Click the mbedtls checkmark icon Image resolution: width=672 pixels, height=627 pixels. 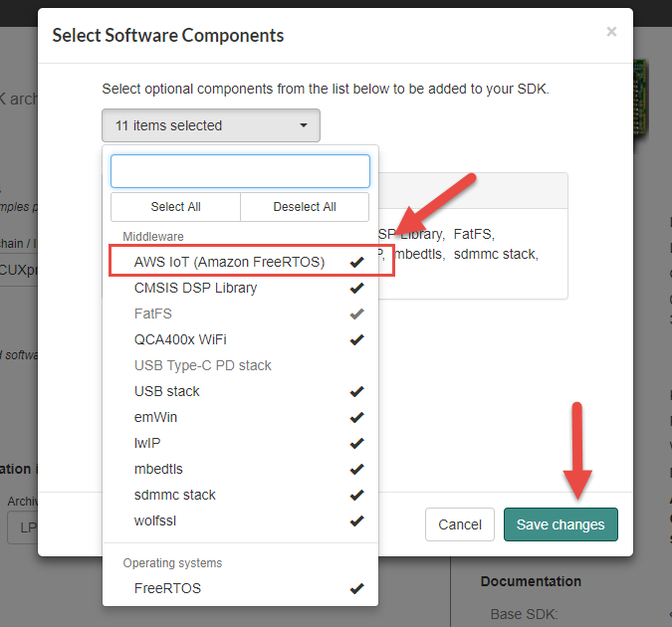point(356,469)
